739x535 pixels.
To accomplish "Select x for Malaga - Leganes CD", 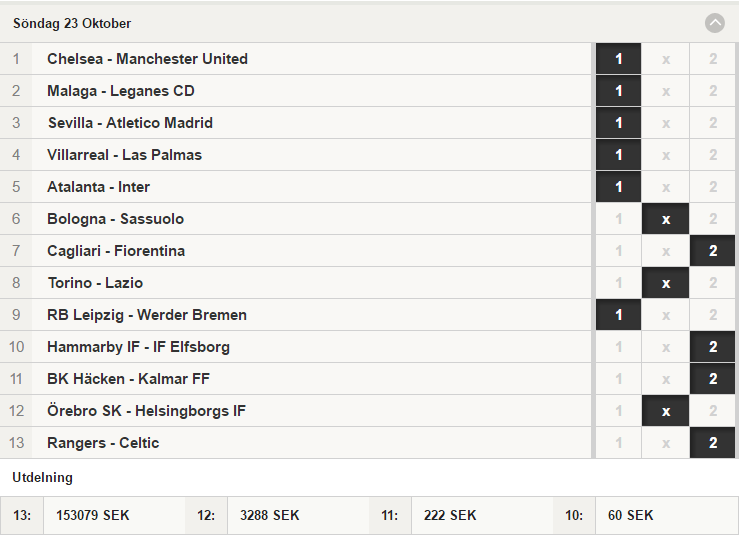I will [665, 91].
